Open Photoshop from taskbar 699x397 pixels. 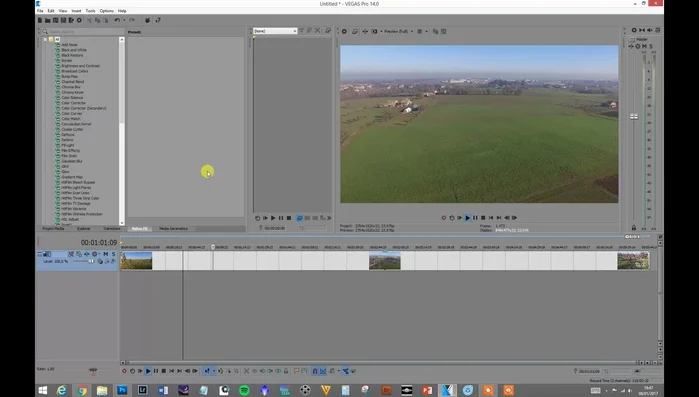(x=122, y=390)
